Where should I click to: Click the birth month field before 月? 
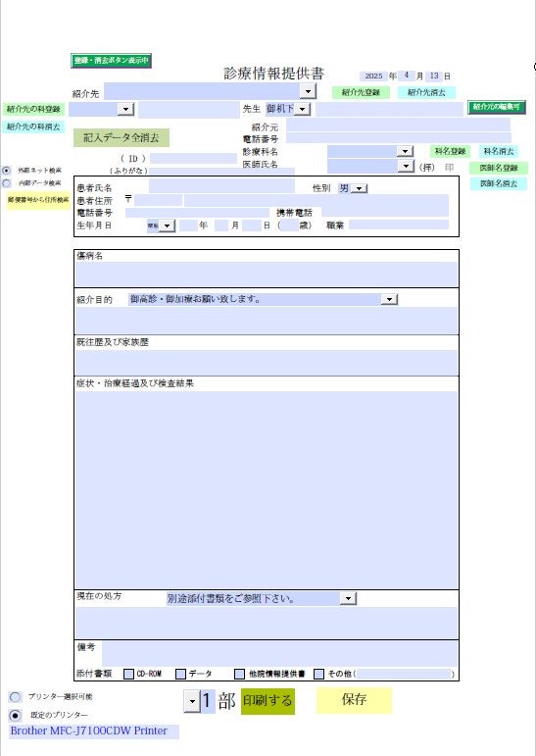coord(221,226)
